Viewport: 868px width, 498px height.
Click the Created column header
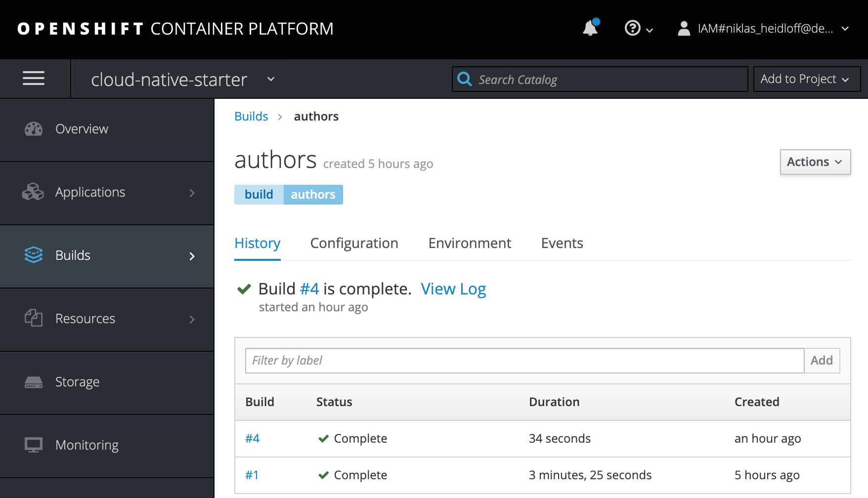tap(757, 402)
